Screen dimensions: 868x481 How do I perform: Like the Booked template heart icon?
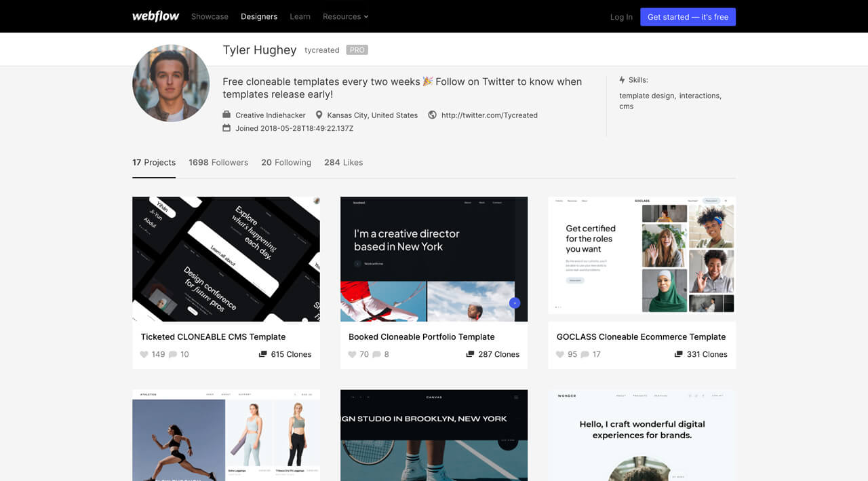tap(352, 354)
